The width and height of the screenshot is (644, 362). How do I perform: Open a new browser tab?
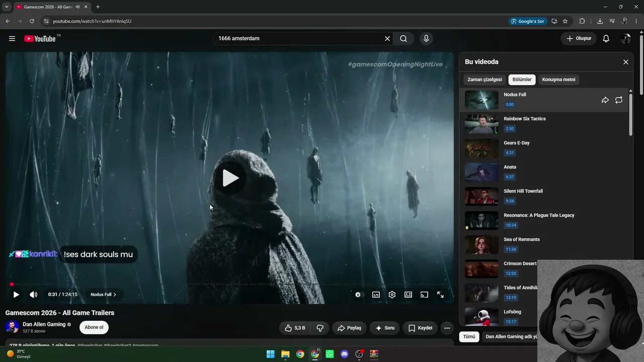tap(98, 7)
